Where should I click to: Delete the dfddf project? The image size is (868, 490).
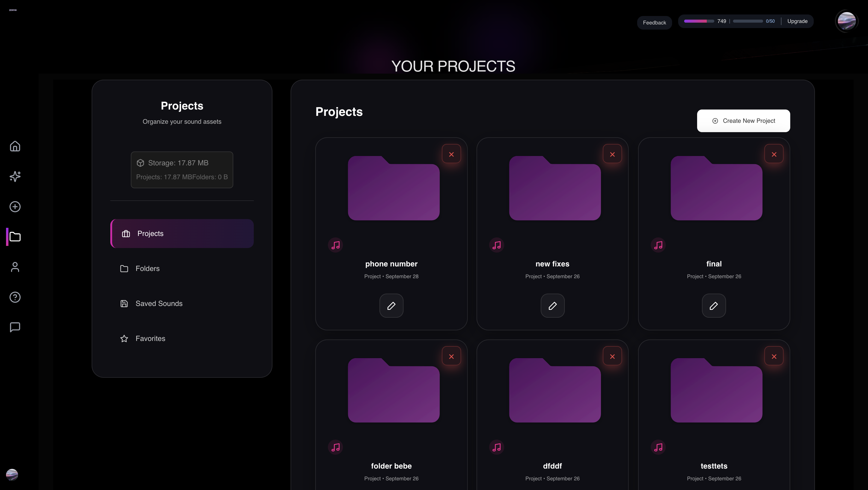[x=612, y=356]
